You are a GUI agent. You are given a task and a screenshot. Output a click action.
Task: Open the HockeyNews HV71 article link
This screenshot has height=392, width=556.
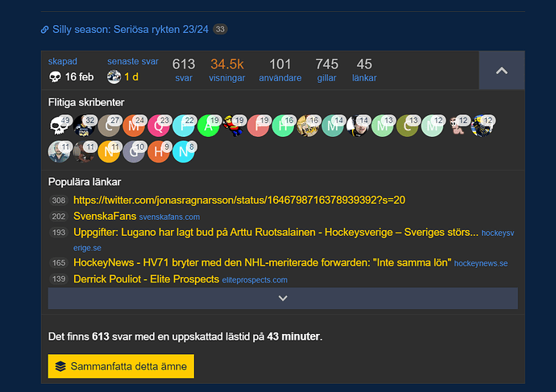point(262,262)
